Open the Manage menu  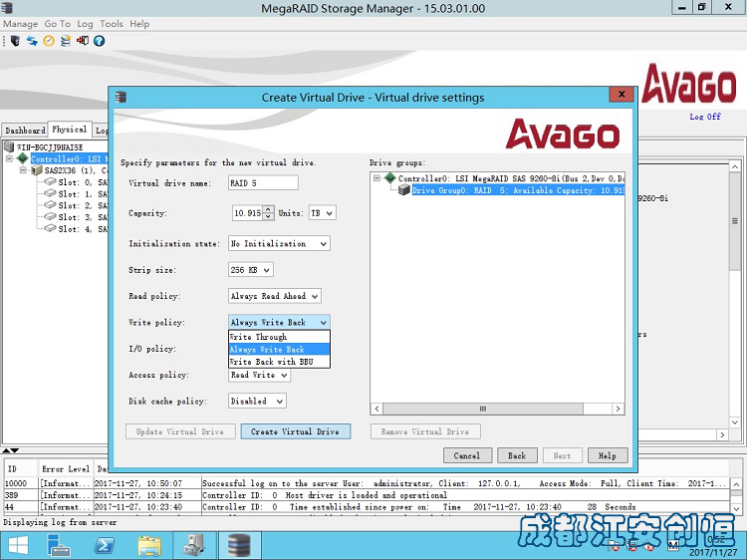pyautogui.click(x=21, y=24)
